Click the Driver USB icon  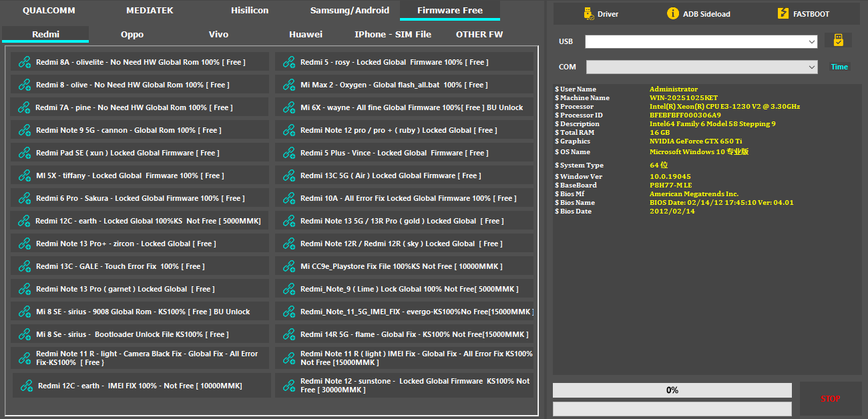[588, 13]
